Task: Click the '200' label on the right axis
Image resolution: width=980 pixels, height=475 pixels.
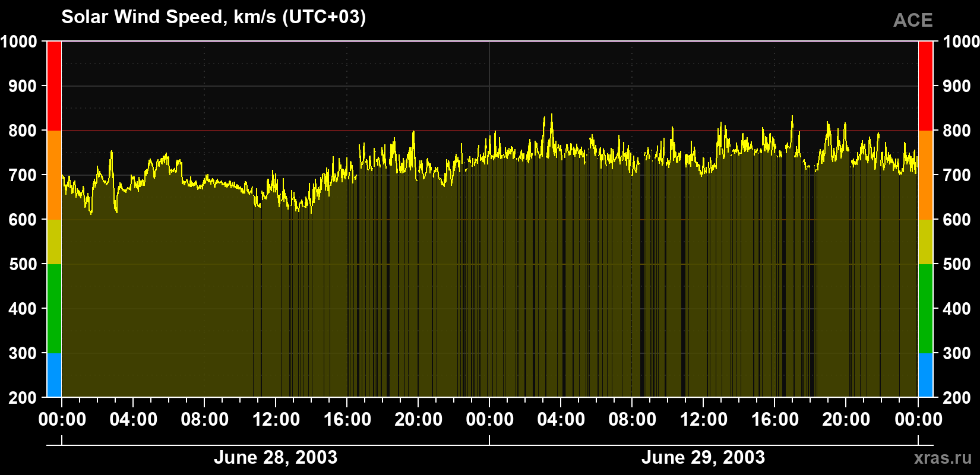Action: click(x=957, y=398)
